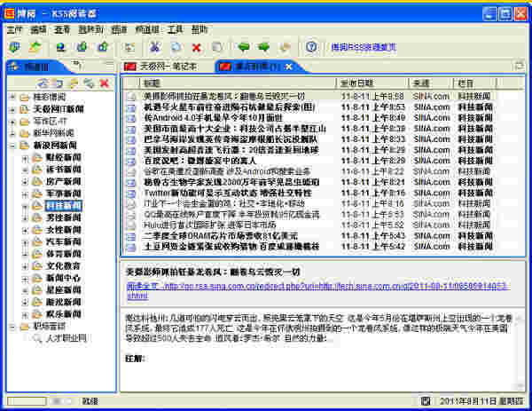Image resolution: width=532 pixels, height=411 pixels.
Task: Open the RSS news link in the toolbar
Action: click(x=364, y=47)
